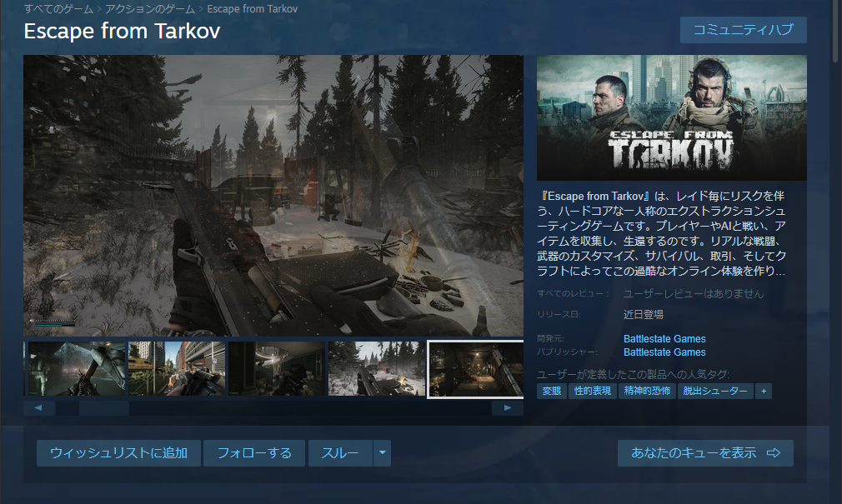This screenshot has height=504, width=842.
Task: Open publisher Battlestate Games link
Action: pyautogui.click(x=664, y=352)
